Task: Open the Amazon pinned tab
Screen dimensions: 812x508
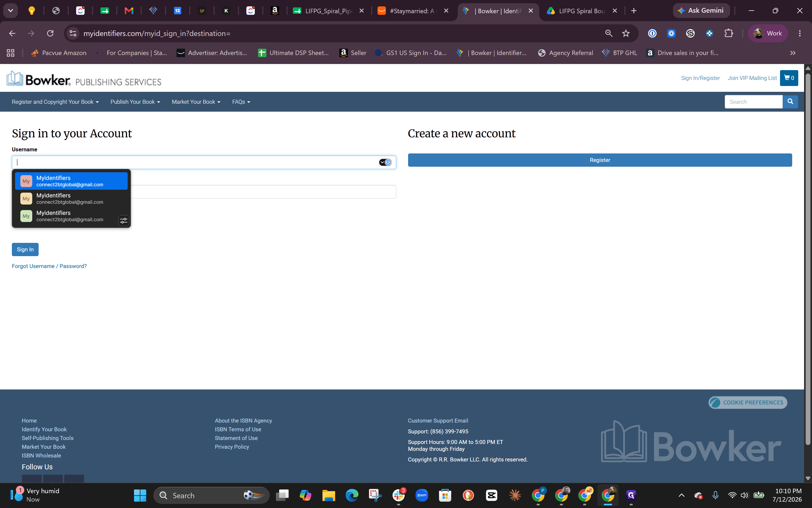Action: [x=275, y=11]
